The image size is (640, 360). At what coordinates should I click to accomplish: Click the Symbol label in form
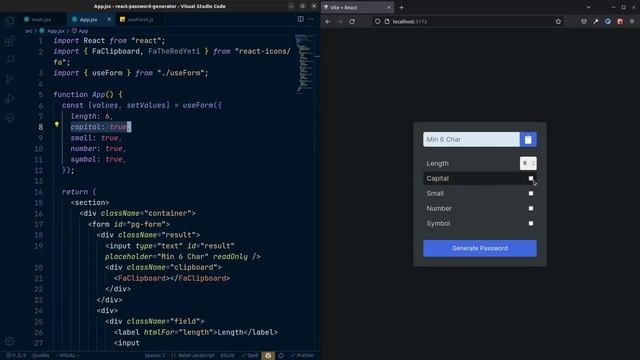point(438,224)
